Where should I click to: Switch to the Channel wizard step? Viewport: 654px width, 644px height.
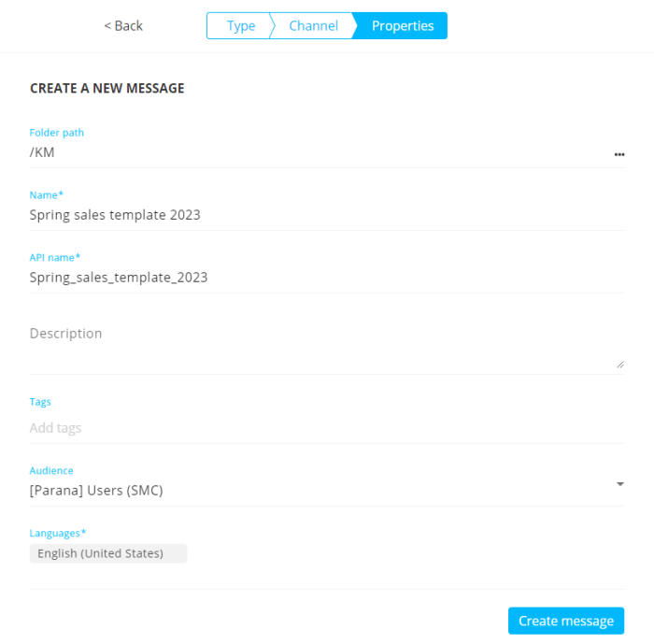coord(313,26)
